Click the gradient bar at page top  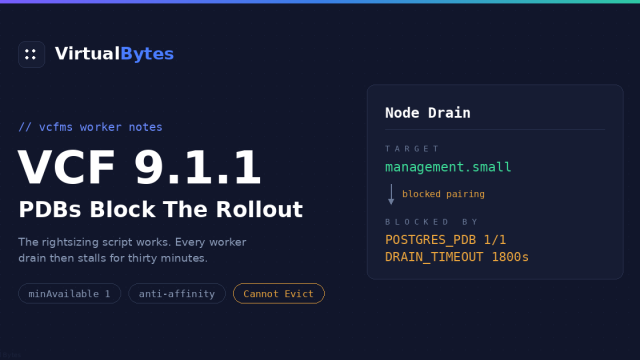coord(320,2)
